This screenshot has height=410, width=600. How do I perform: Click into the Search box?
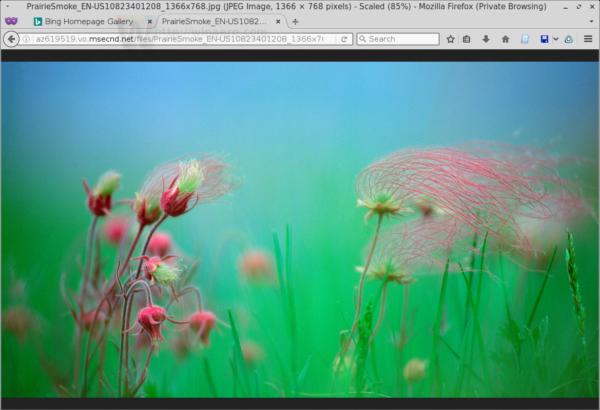[x=398, y=39]
